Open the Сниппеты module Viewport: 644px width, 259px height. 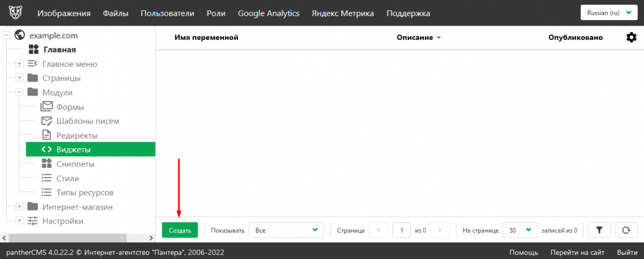[75, 164]
